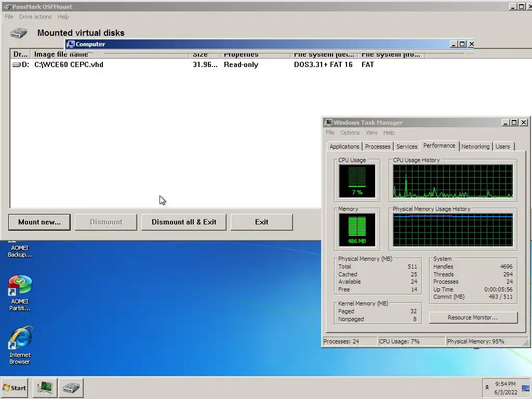Sort by Image file name column

point(110,54)
